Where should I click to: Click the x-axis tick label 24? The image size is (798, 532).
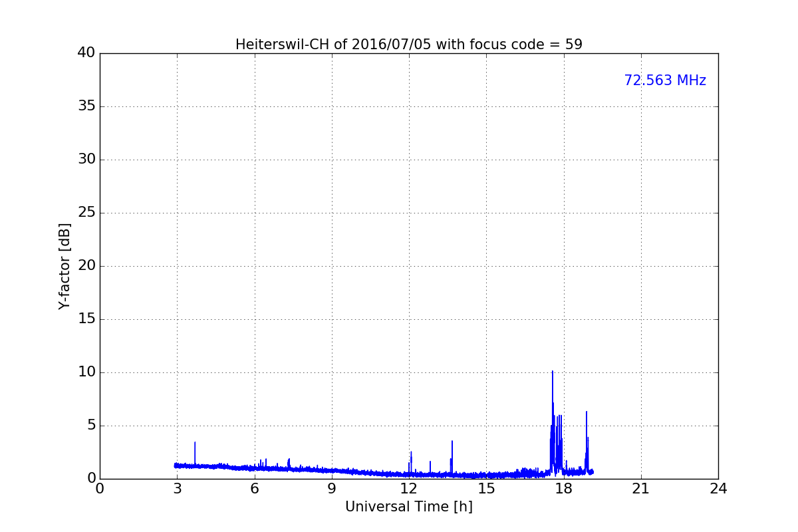coord(718,489)
